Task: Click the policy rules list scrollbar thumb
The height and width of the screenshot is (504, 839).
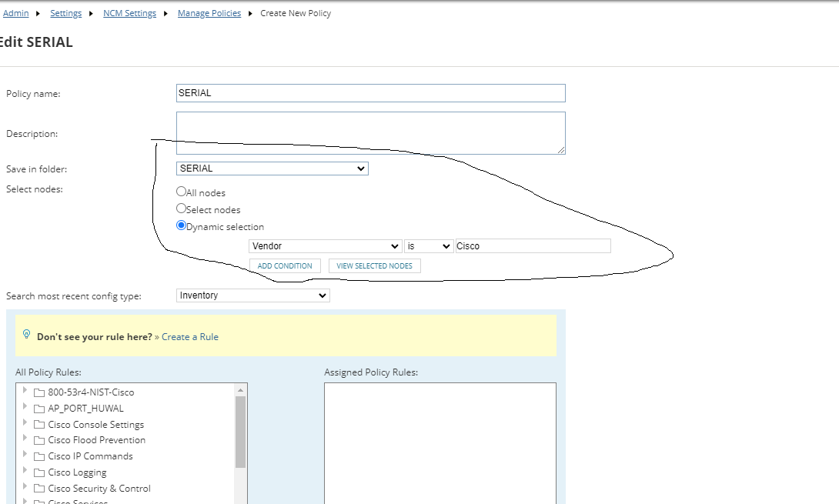Action: point(241,432)
